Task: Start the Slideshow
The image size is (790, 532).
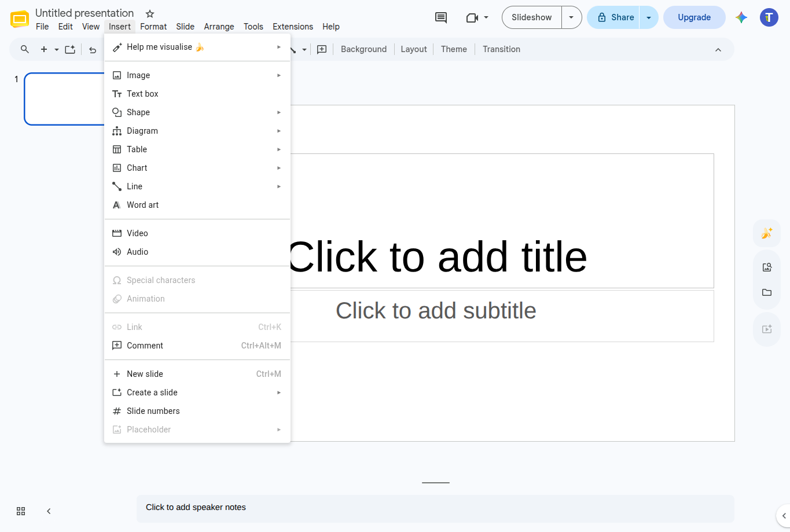Action: 532,17
